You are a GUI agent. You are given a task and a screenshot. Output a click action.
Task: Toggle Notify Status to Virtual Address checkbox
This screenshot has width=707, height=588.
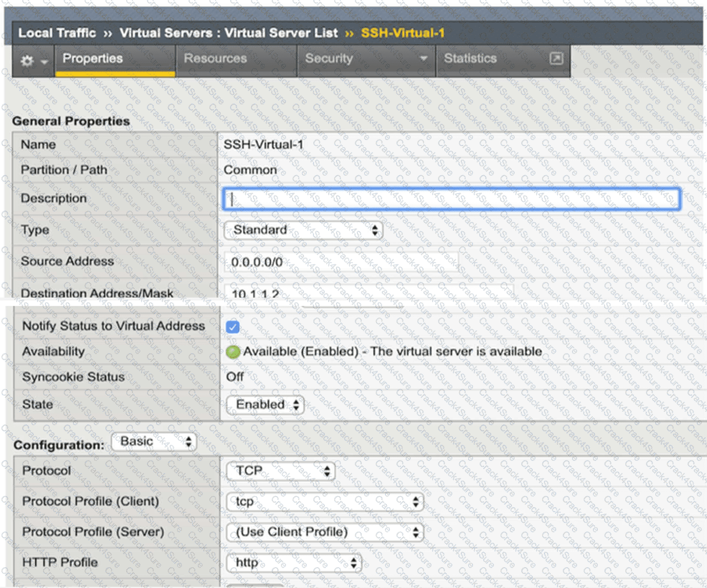pyautogui.click(x=233, y=327)
